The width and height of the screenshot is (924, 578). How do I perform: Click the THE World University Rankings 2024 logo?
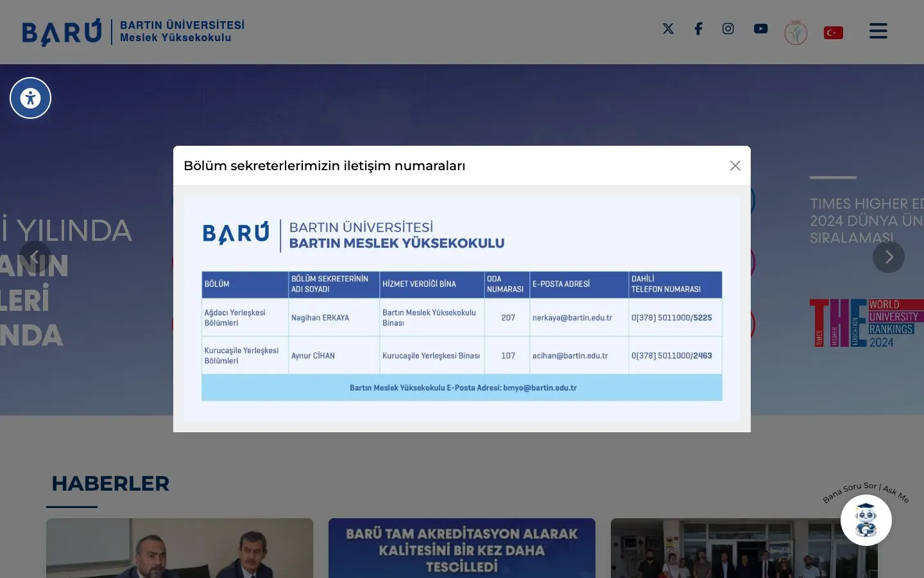(866, 323)
